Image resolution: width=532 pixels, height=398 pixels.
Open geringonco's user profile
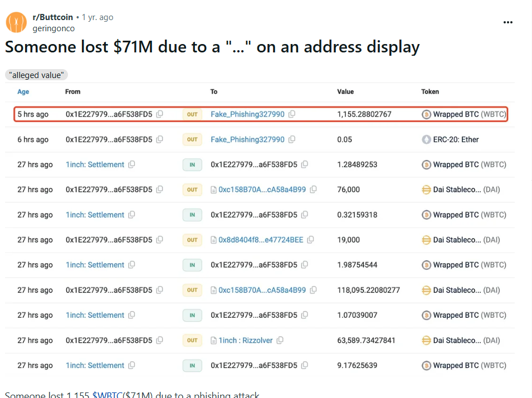pyautogui.click(x=53, y=28)
